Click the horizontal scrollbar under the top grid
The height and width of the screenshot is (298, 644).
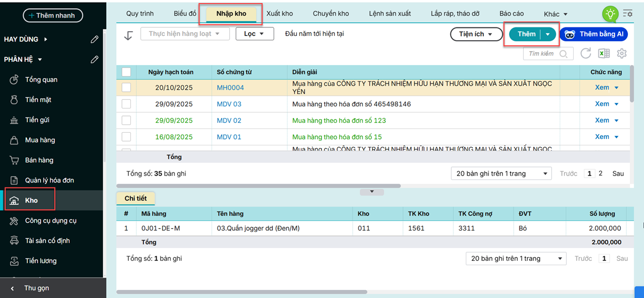click(259, 186)
